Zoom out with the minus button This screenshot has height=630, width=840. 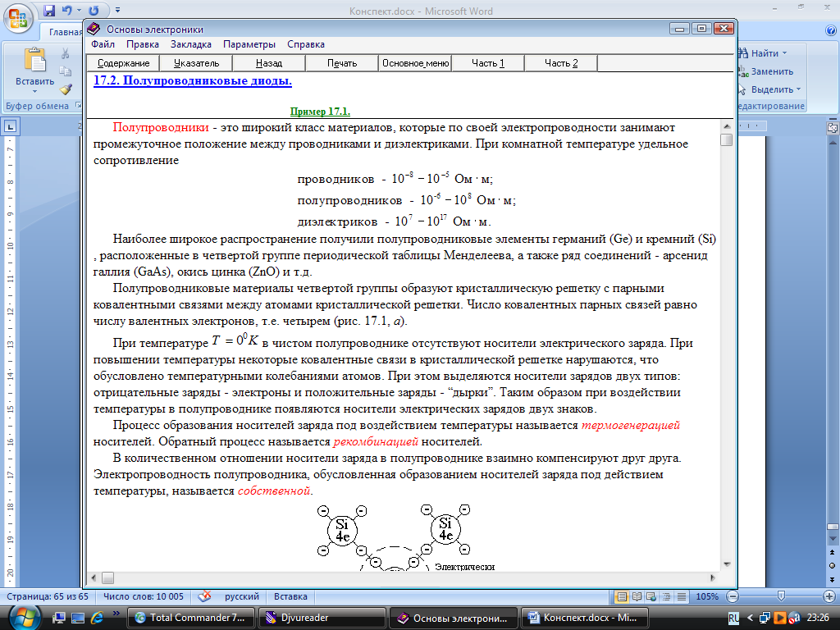coord(733,596)
